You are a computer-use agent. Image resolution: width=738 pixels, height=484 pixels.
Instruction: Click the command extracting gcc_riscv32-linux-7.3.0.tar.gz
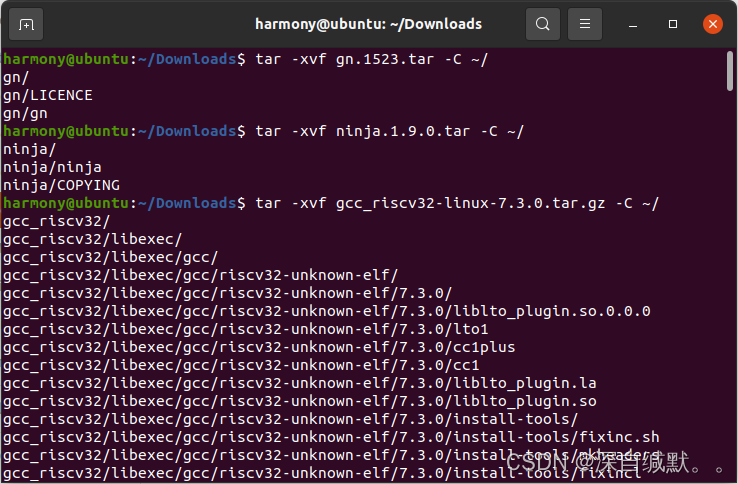click(x=457, y=203)
